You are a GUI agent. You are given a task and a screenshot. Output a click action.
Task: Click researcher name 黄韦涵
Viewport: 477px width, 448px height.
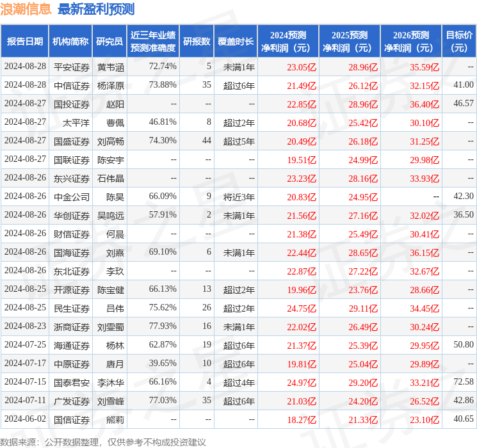(111, 67)
